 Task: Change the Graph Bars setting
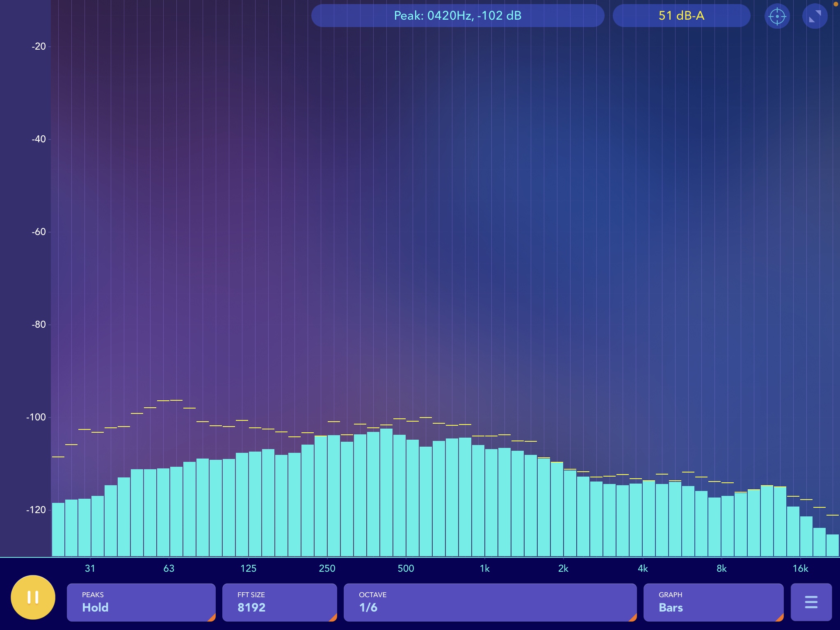pos(714,602)
